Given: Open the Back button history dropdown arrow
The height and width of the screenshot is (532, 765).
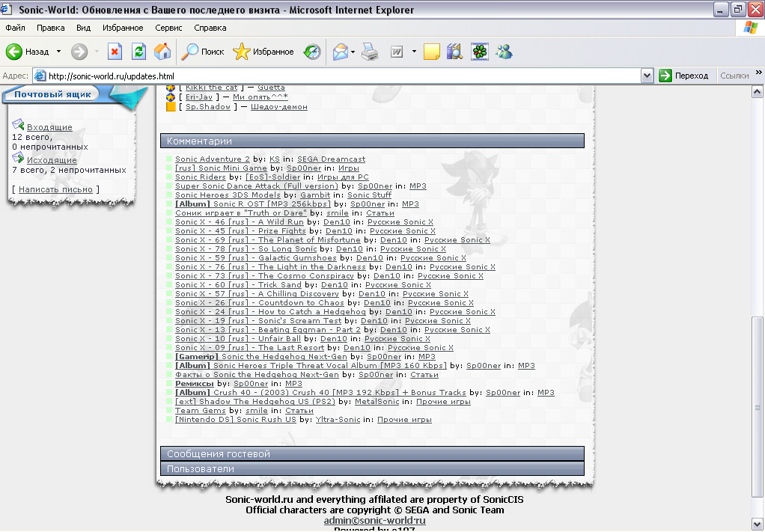Looking at the screenshot, I should pyautogui.click(x=58, y=52).
